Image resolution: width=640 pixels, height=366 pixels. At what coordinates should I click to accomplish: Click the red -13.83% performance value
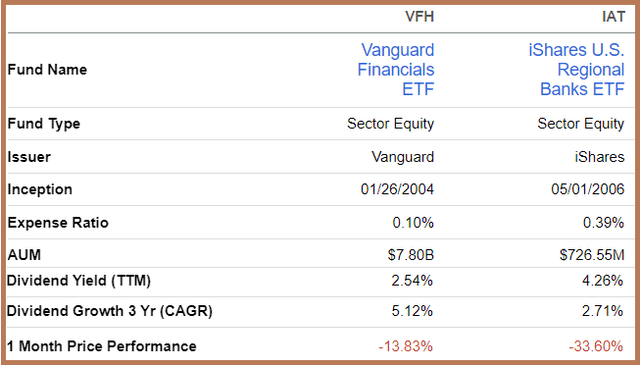click(406, 346)
